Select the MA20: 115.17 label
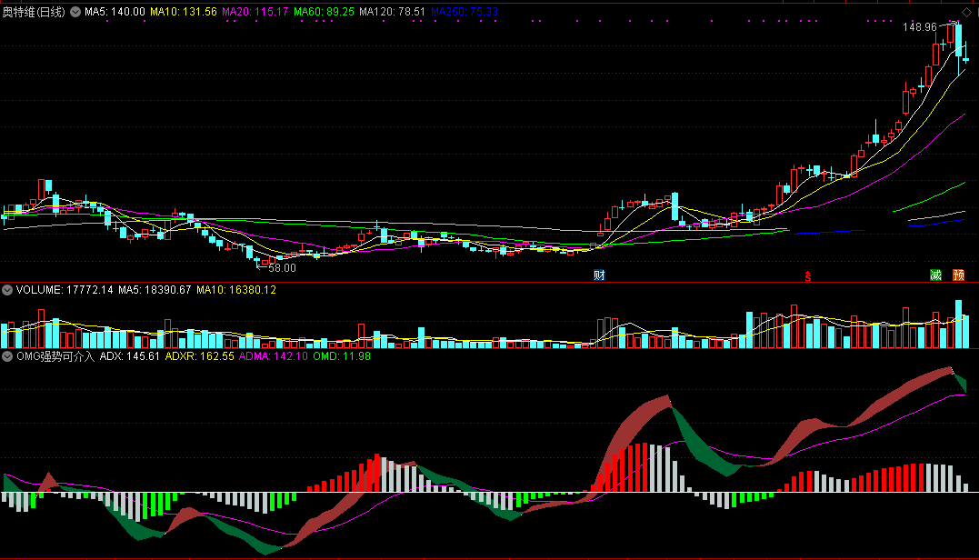Screen dimensions: 979x560 click(255, 12)
